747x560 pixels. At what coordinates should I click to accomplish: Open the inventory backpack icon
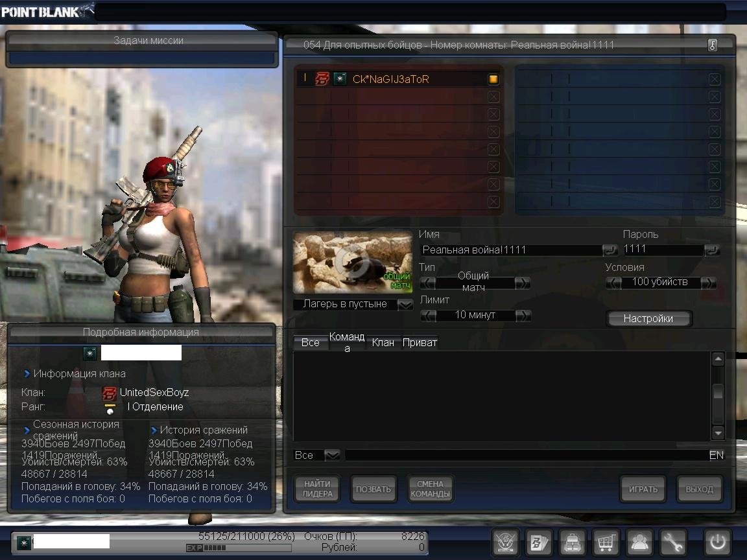click(x=572, y=541)
